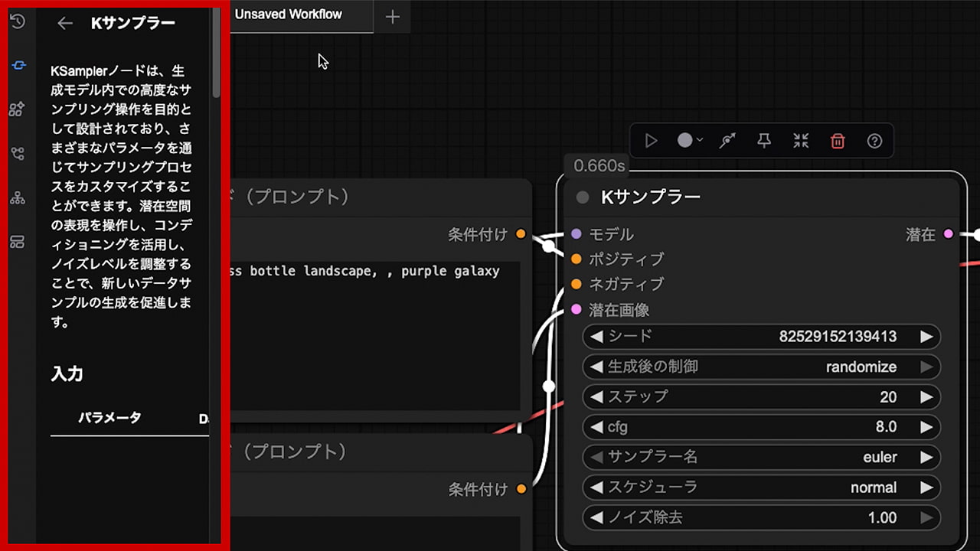
Task: Open node help with the question mark icon
Action: (874, 141)
